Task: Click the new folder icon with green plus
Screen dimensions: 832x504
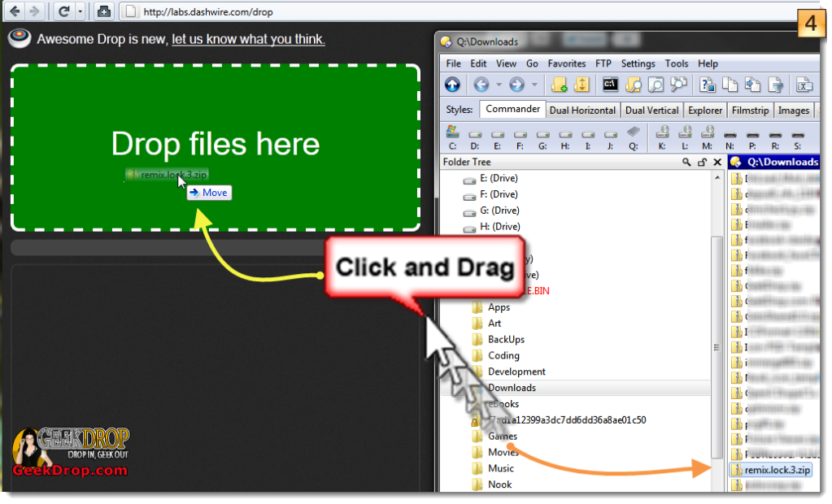Action: 559,85
